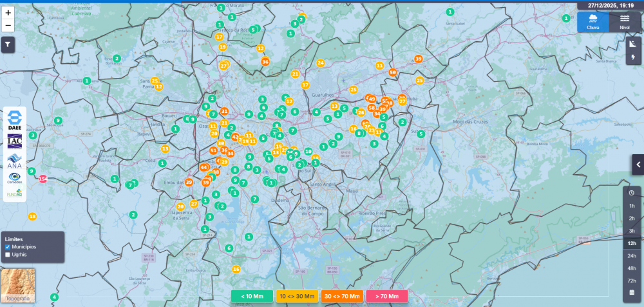Show lightning strikes layer icon

[633, 57]
